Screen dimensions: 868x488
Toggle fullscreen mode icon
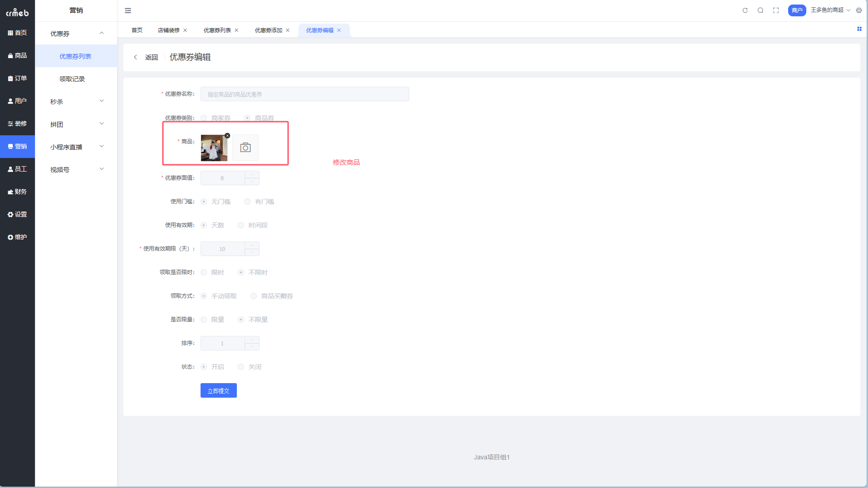click(776, 10)
